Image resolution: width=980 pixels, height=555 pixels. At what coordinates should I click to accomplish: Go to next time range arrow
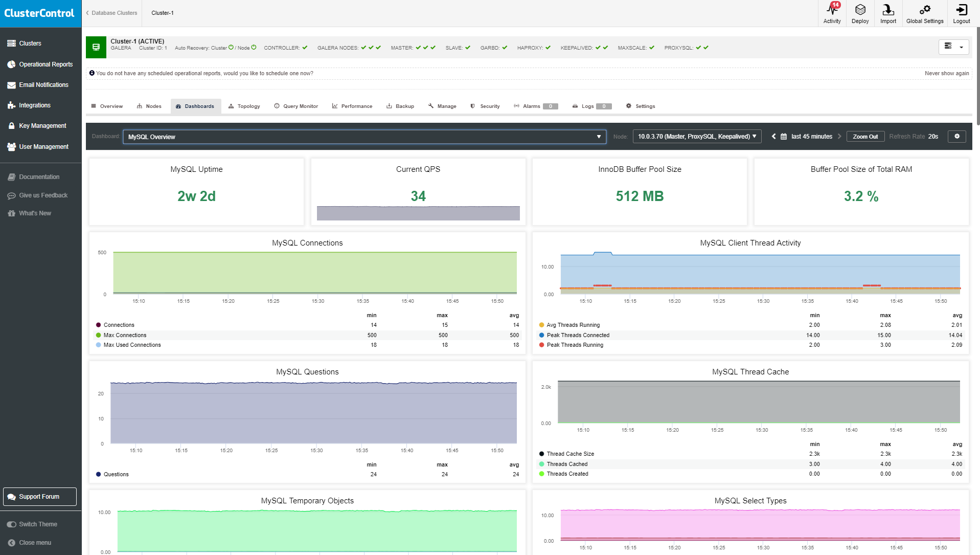coord(839,137)
